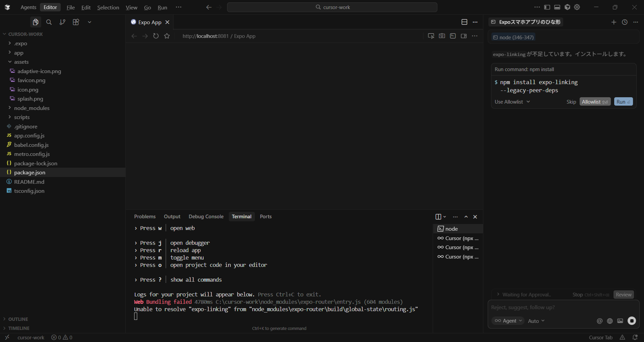The height and width of the screenshot is (342, 644).
Task: Open the Use Allowlist dropdown
Action: [x=512, y=102]
